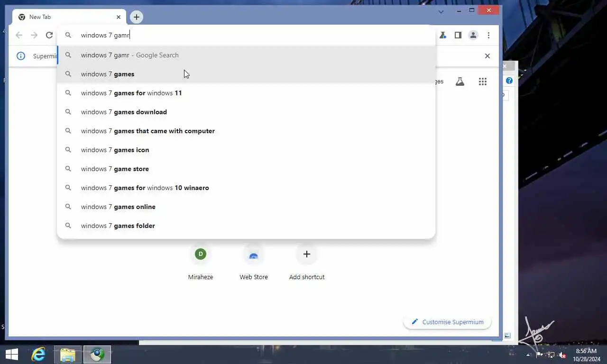
Task: Choose 'windows 7 gamr - Google Search' suggestion
Action: 246,55
